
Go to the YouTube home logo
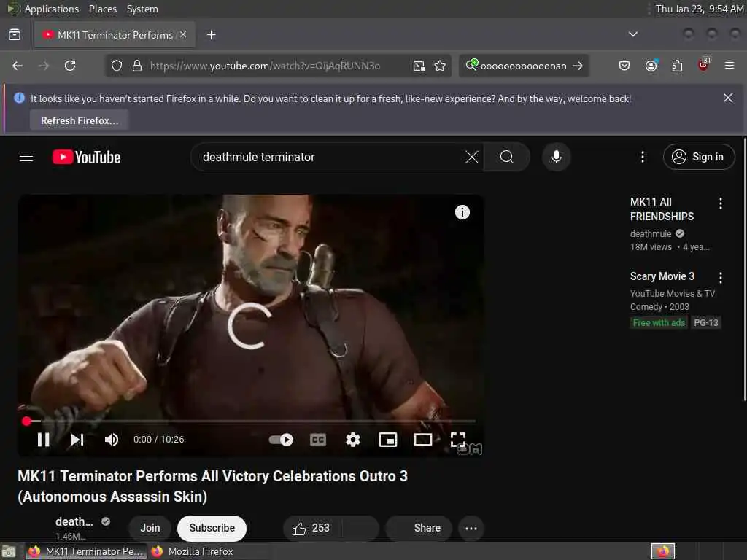pyautogui.click(x=86, y=157)
